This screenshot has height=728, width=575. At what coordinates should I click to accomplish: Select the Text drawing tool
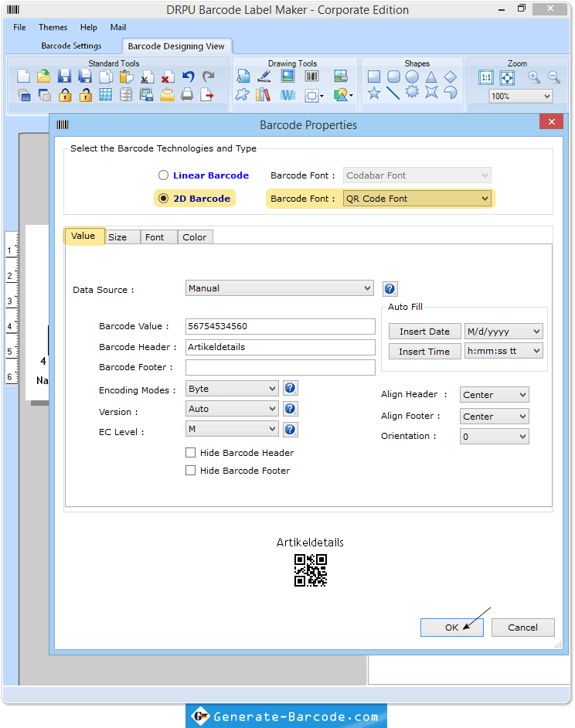243,77
